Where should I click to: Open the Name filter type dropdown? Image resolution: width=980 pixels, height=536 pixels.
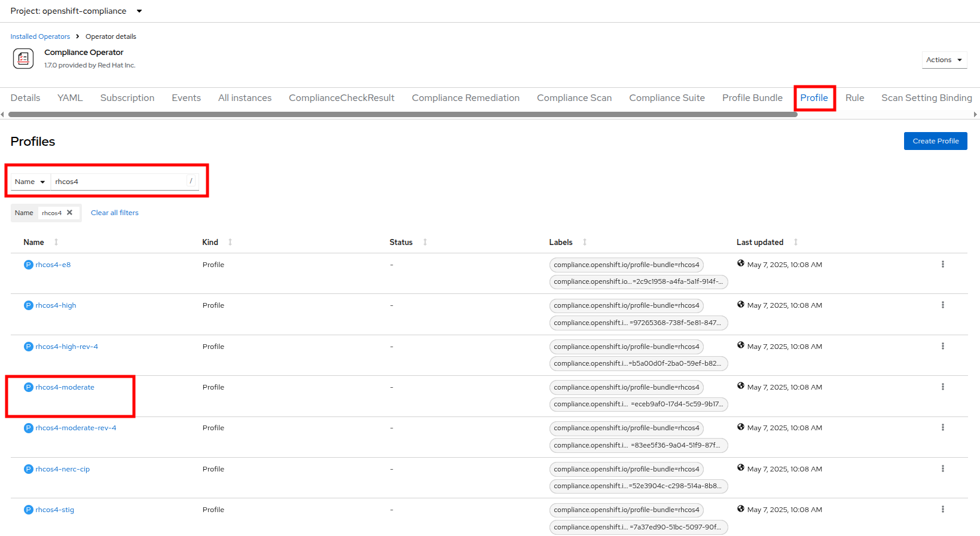point(30,182)
